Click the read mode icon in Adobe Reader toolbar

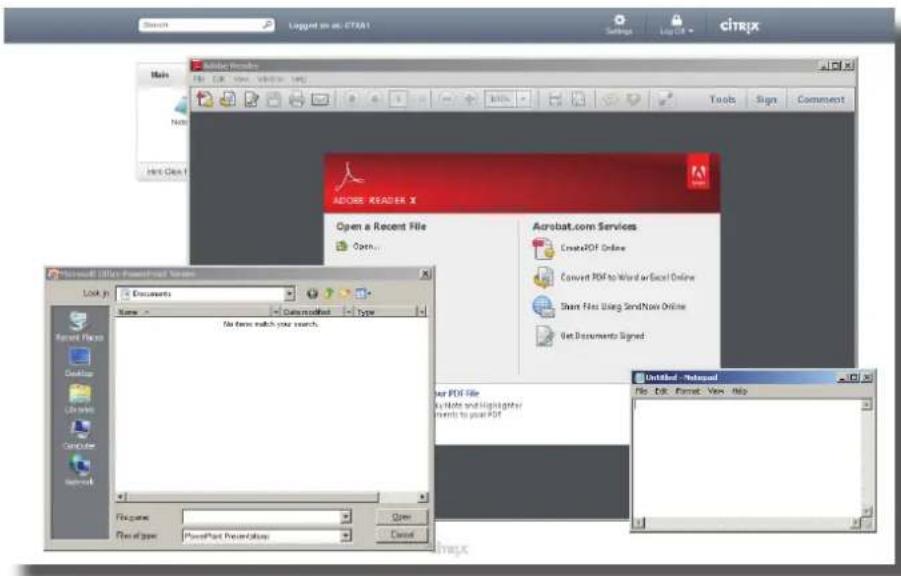point(665,99)
